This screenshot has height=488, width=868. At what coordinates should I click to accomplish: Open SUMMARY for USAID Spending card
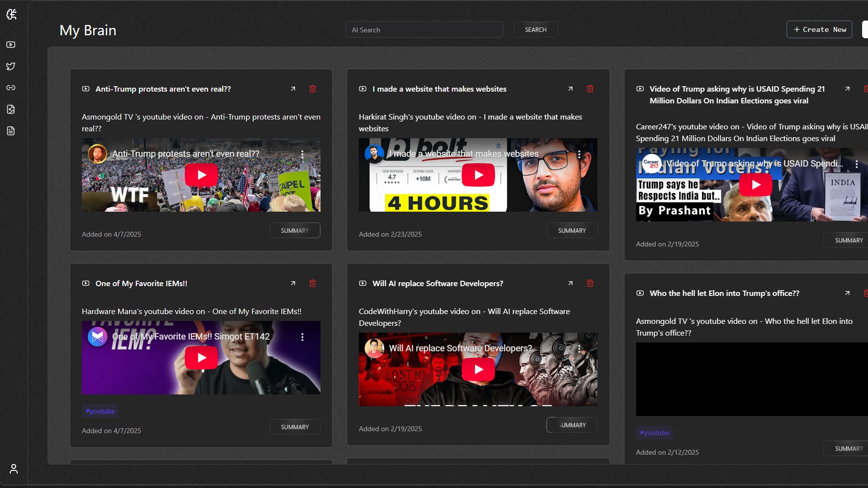coord(847,240)
